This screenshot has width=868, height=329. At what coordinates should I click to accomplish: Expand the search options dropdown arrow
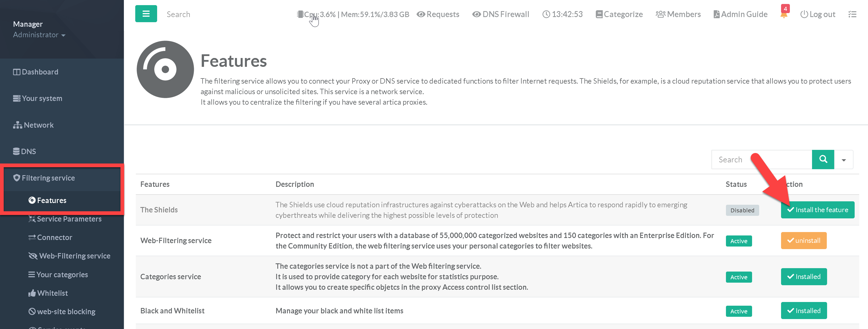tap(844, 160)
